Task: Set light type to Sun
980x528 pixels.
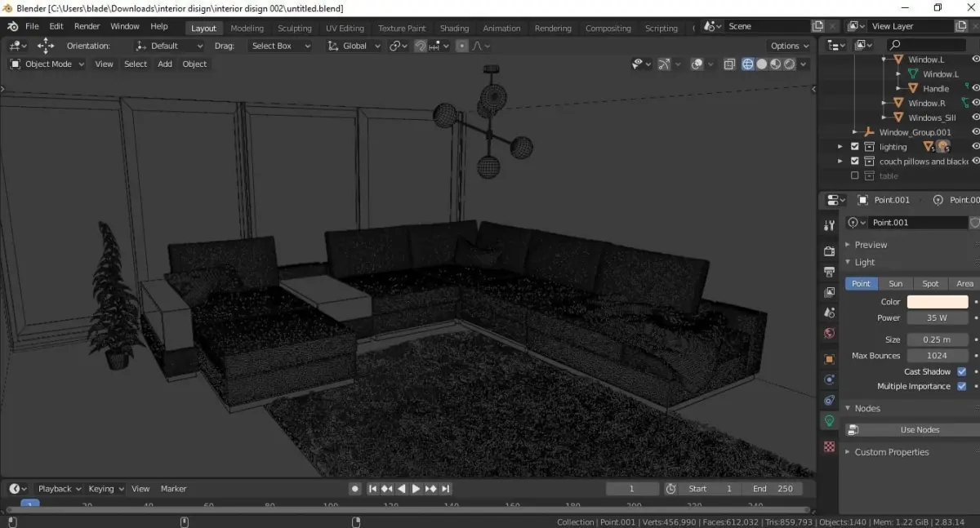Action: 895,284
